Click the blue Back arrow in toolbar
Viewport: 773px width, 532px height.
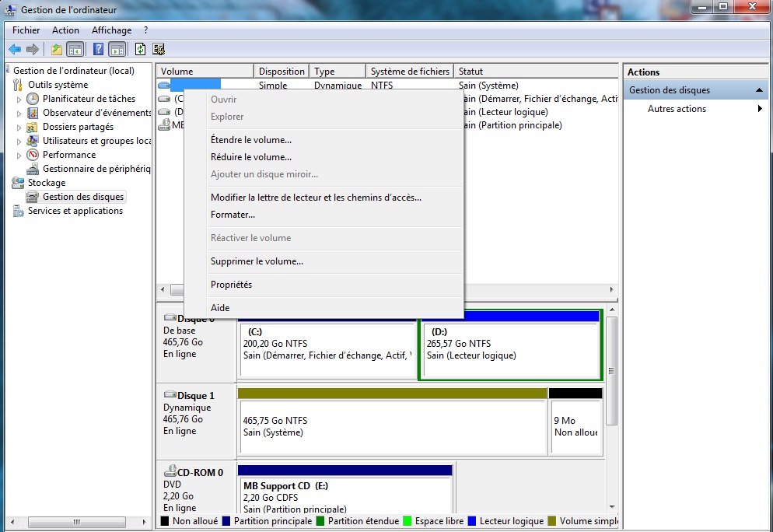tap(15, 50)
